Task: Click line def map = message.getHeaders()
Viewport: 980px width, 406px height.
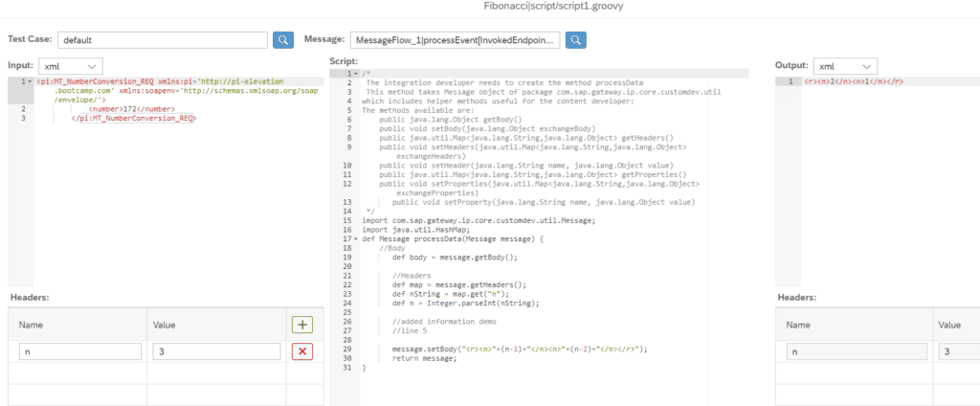Action: [458, 284]
